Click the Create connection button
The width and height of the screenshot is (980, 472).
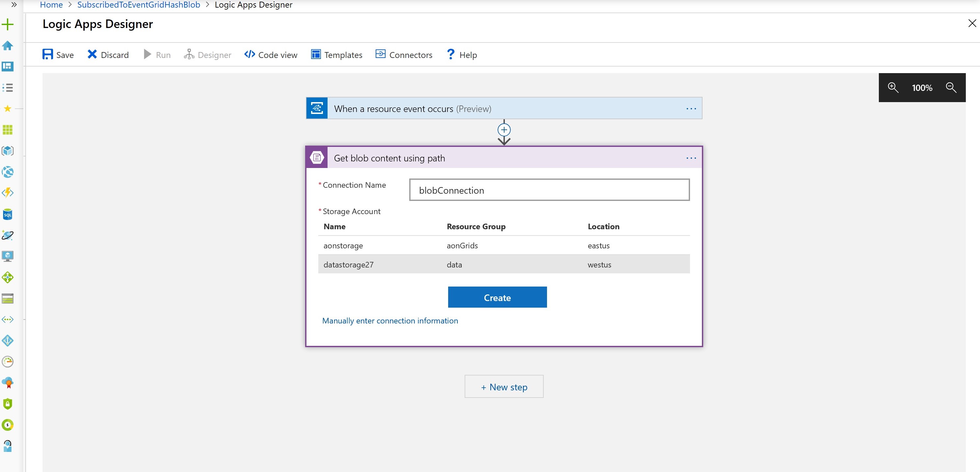pos(497,297)
